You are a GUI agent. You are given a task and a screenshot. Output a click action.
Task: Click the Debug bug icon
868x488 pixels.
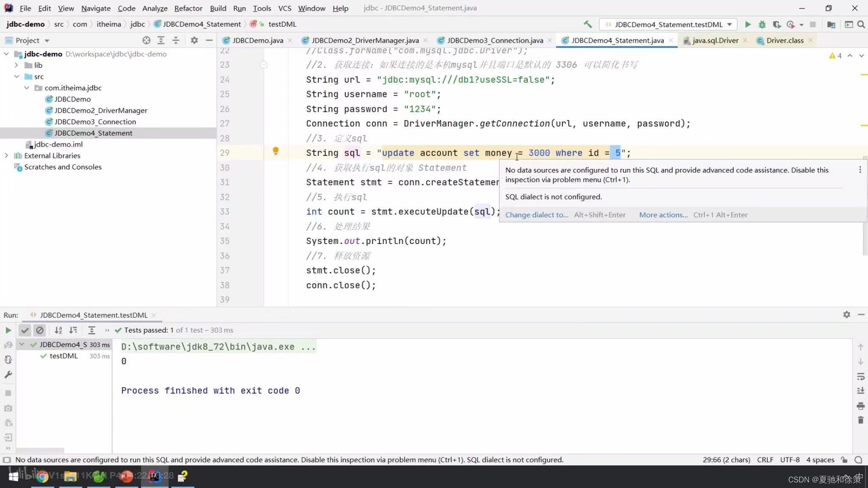[x=762, y=25]
